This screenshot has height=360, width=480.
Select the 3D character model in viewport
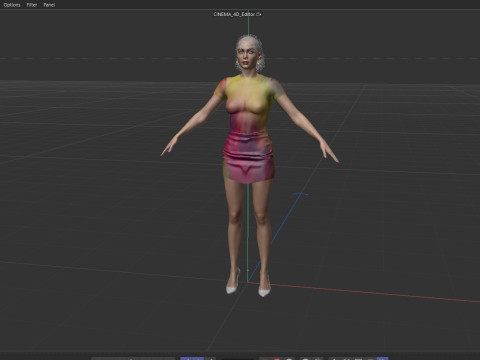click(249, 165)
